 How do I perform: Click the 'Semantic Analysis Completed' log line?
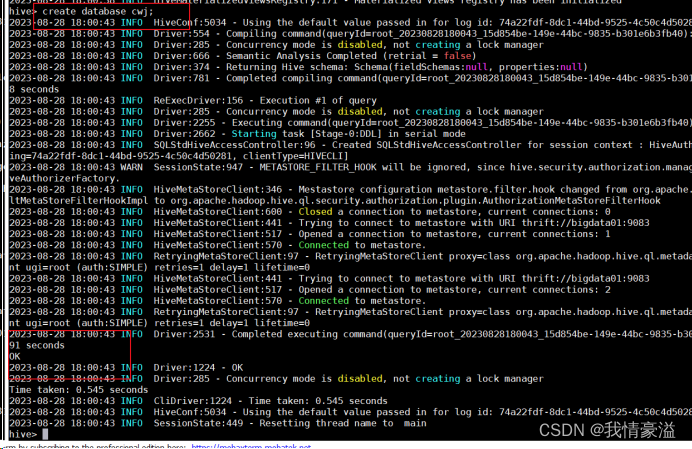(x=243, y=56)
